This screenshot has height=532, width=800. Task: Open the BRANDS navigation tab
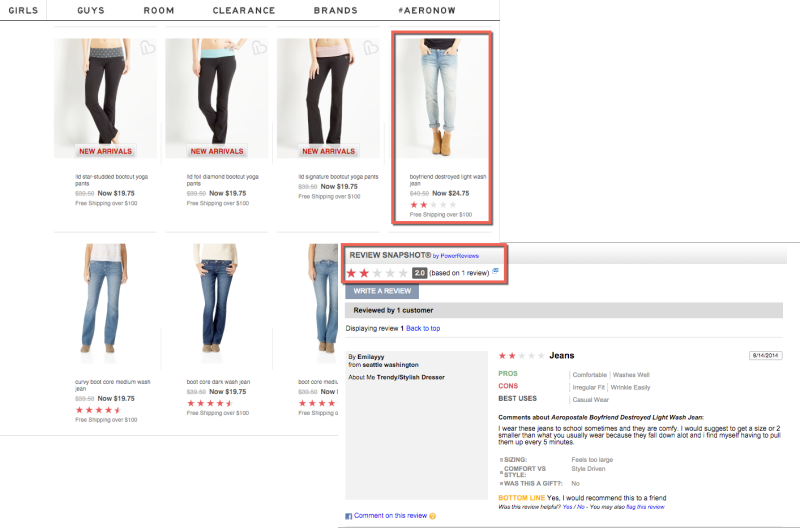coord(336,10)
